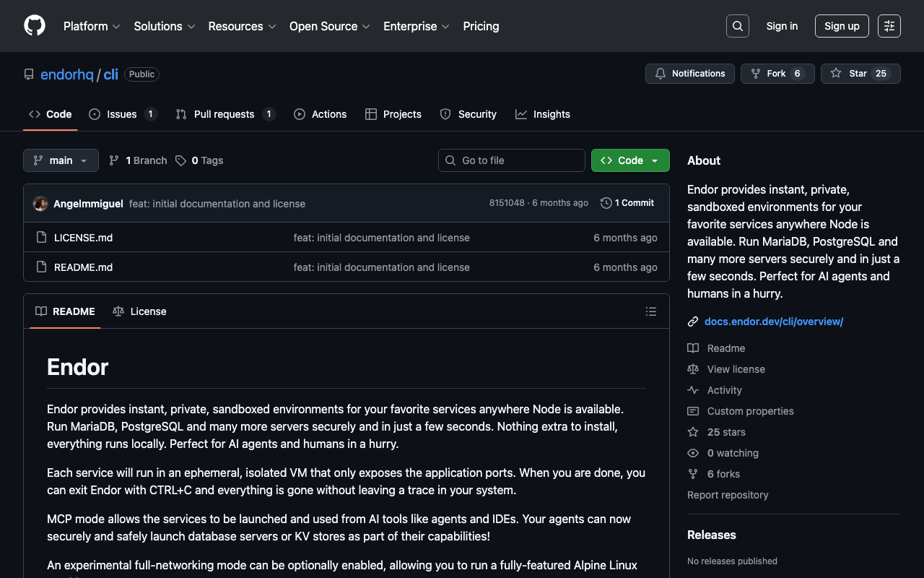This screenshot has height=578, width=924.
Task: Switch to the Pull requests tab
Action: [224, 114]
